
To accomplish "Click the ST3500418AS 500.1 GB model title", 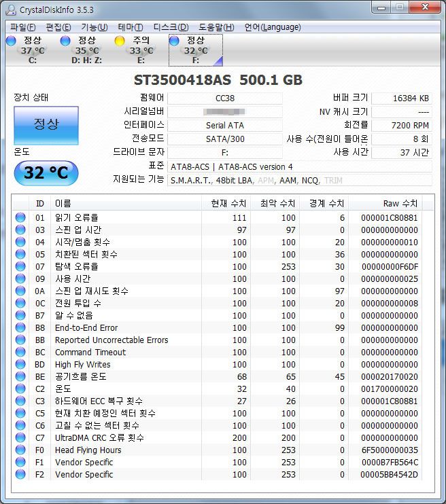I will coord(218,80).
